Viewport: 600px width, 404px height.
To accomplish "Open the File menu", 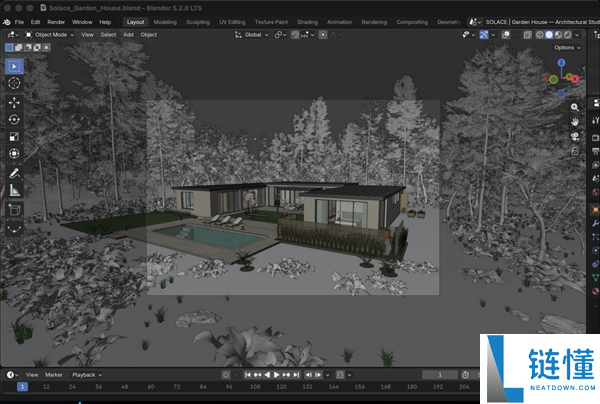I will 19,22.
